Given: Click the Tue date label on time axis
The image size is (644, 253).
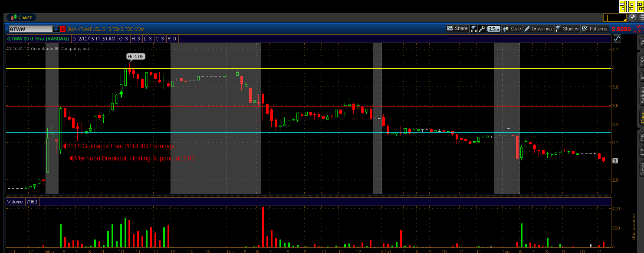Looking at the screenshot, I should (x=230, y=251).
